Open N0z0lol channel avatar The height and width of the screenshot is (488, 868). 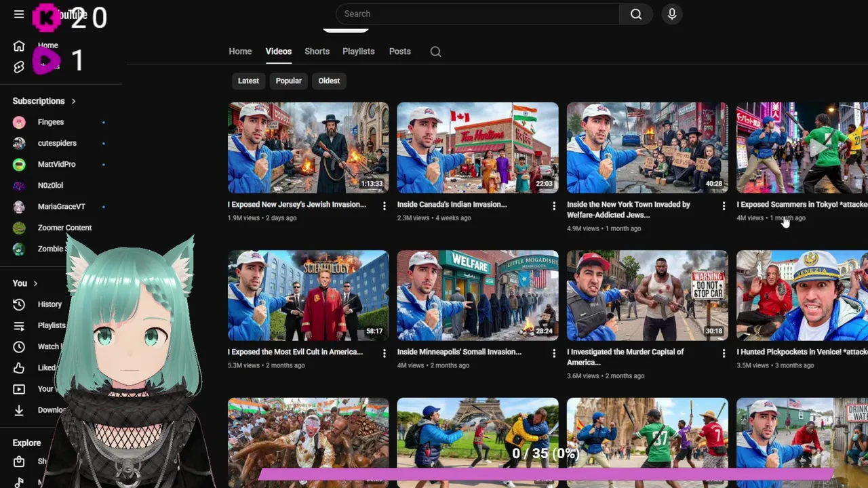pyautogui.click(x=19, y=185)
